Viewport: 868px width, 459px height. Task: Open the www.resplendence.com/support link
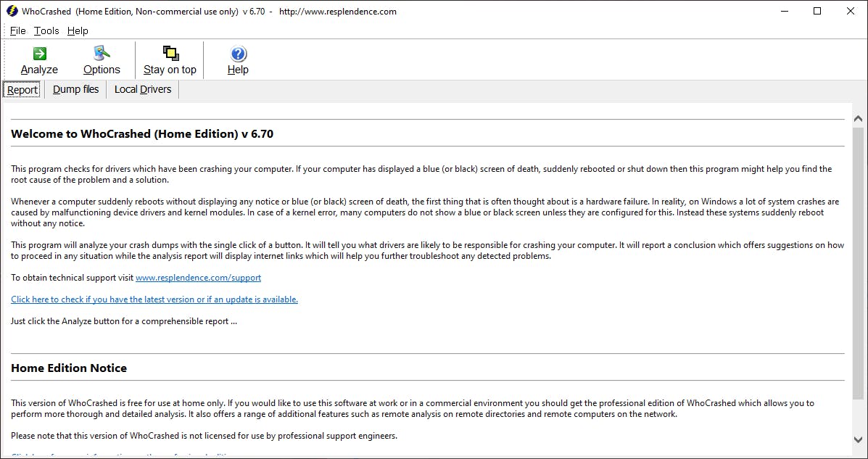point(198,278)
